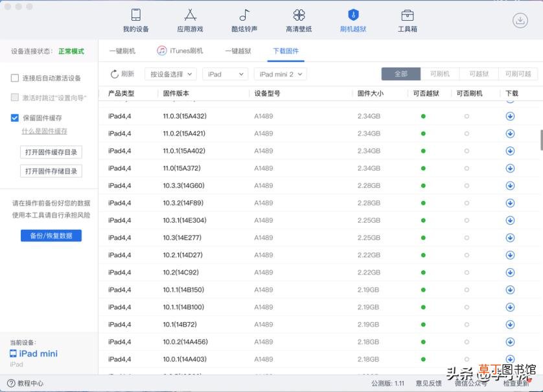
Task: Click 打开固件缓存目录 button
Action: pyautogui.click(x=51, y=152)
